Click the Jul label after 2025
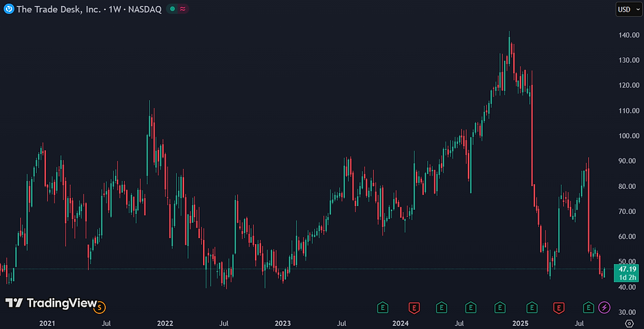Image resolution: width=644 pixels, height=329 pixels. 579,324
